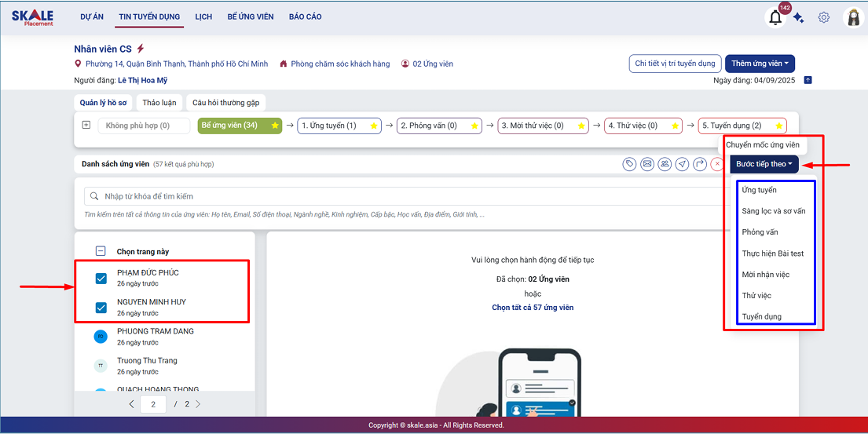Go to next page with right chevron
This screenshot has width=868, height=434.
point(198,404)
